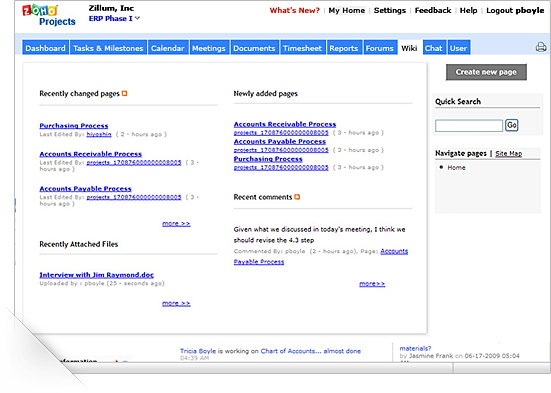This screenshot has height=393, width=551.
Task: Click Tricia Boyle in the status feed
Action: 198,351
